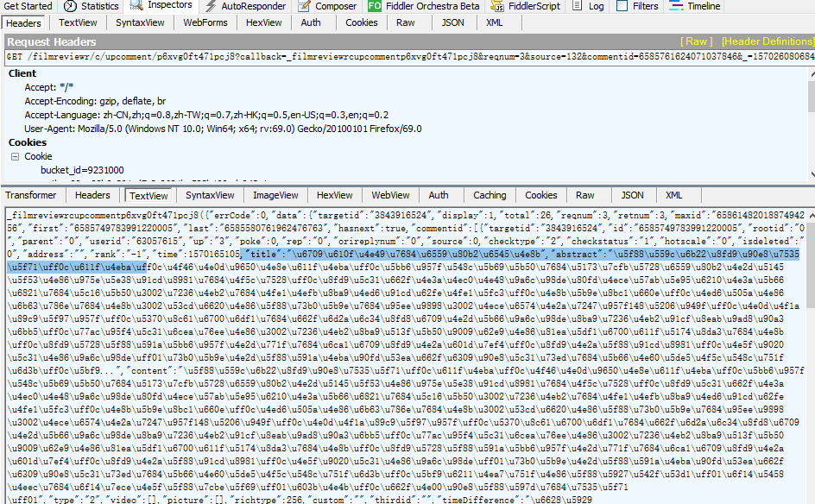Select request Headers inspector tab
This screenshot has width=815, height=504.
pos(23,22)
